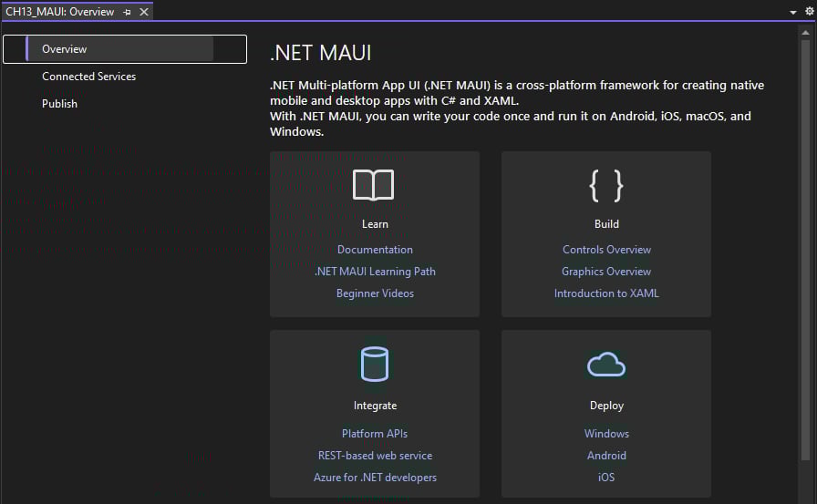
Task: Pin the CH13_MAUI Overview tab
Action: click(127, 12)
